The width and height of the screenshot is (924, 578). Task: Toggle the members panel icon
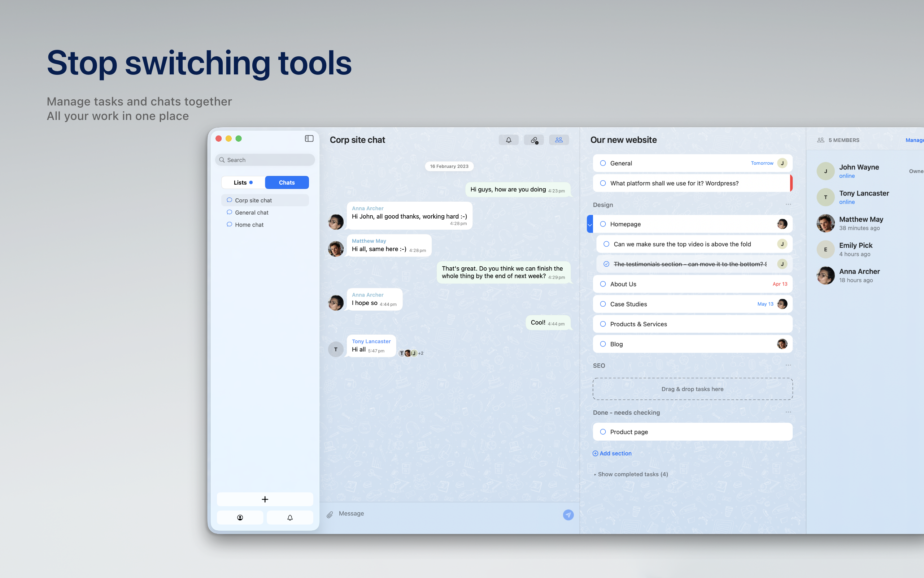559,140
